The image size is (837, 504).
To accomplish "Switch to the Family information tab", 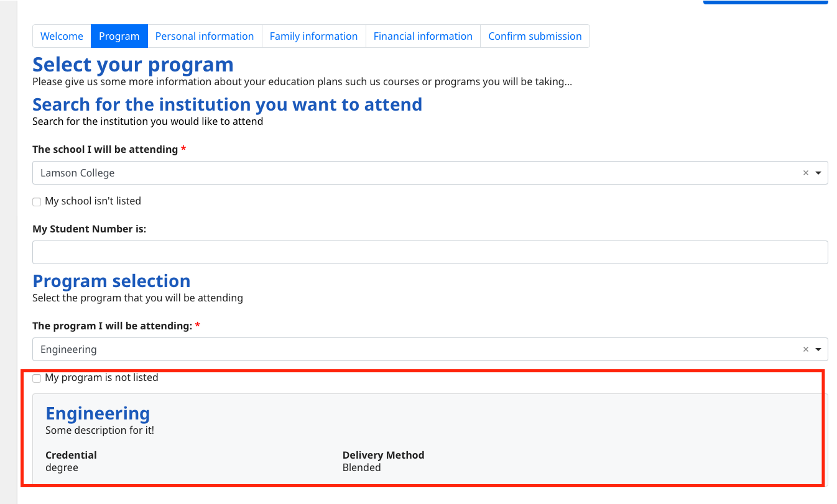I will (x=313, y=36).
